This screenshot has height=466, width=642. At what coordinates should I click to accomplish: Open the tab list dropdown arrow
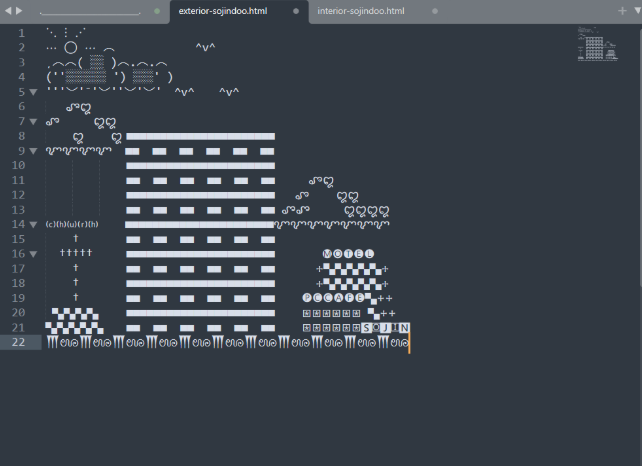(635, 11)
